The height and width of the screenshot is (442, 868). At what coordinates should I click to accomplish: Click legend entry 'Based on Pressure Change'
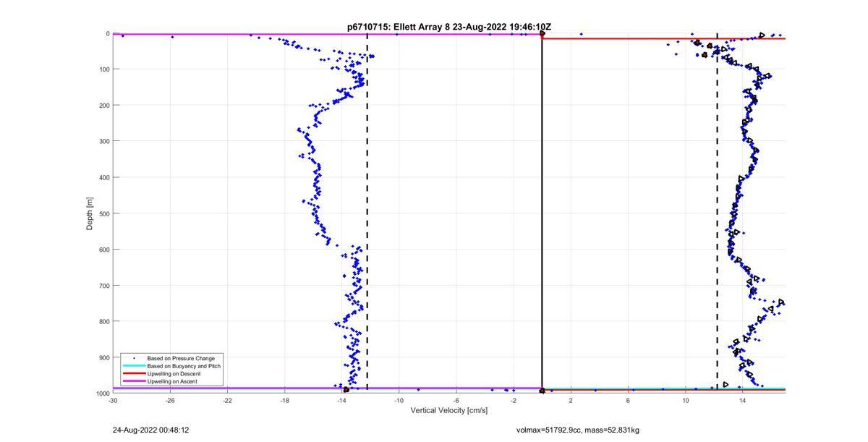click(x=181, y=358)
